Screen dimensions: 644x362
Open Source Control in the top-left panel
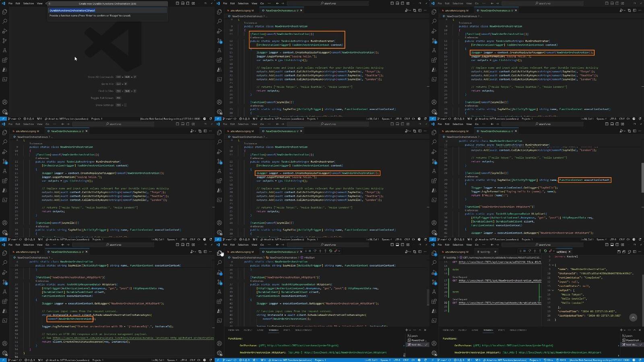(5, 41)
